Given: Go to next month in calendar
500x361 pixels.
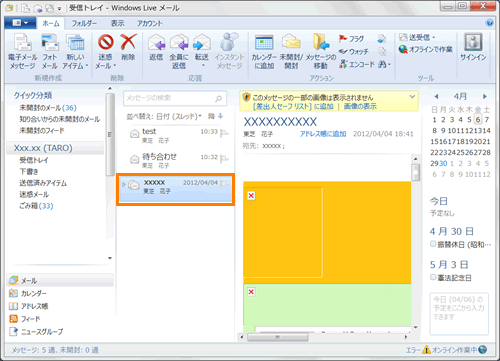Looking at the screenshot, I should [x=485, y=97].
